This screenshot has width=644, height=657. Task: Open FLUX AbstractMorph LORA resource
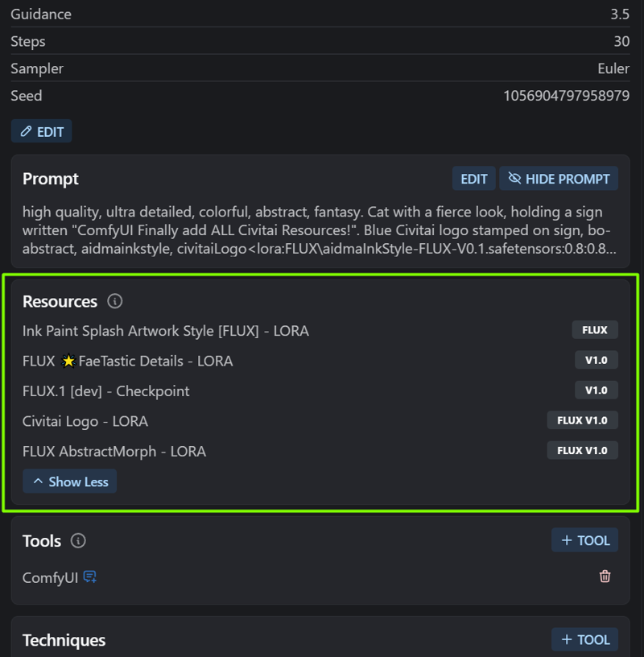click(x=114, y=452)
